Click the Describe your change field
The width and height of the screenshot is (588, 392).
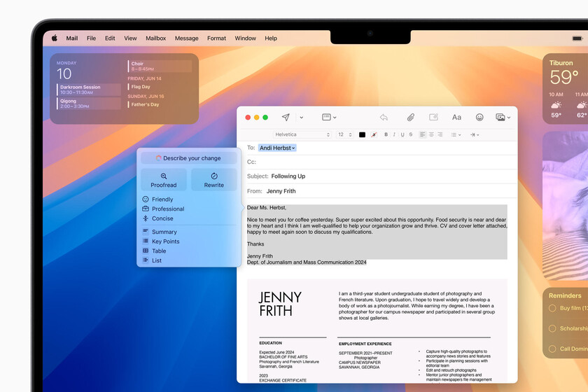click(189, 158)
